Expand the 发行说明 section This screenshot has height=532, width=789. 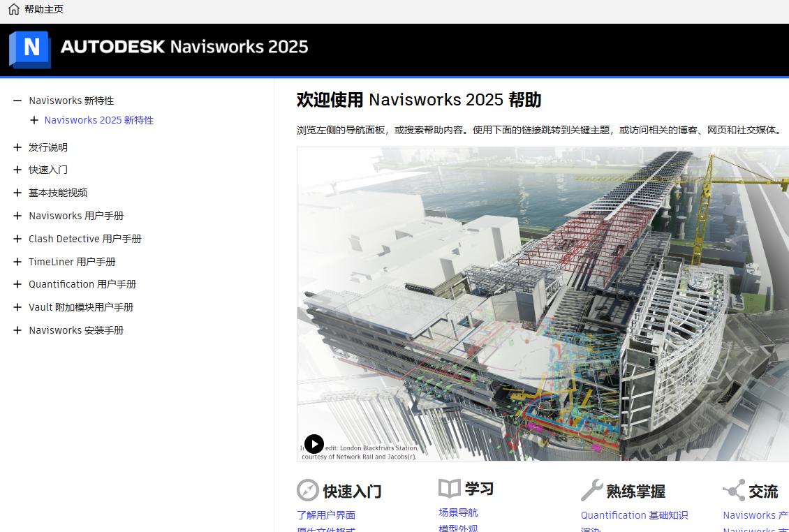click(x=17, y=147)
